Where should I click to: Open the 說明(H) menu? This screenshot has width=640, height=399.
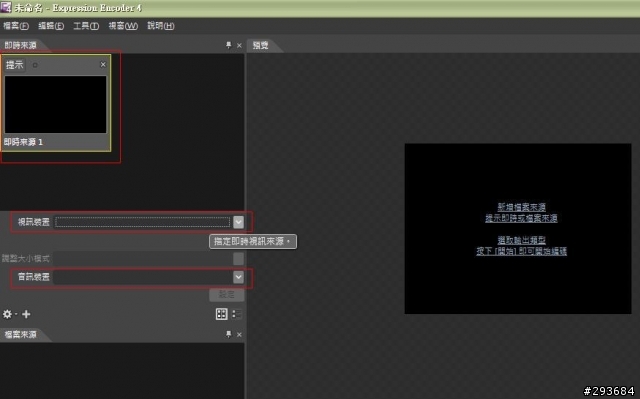point(161,26)
